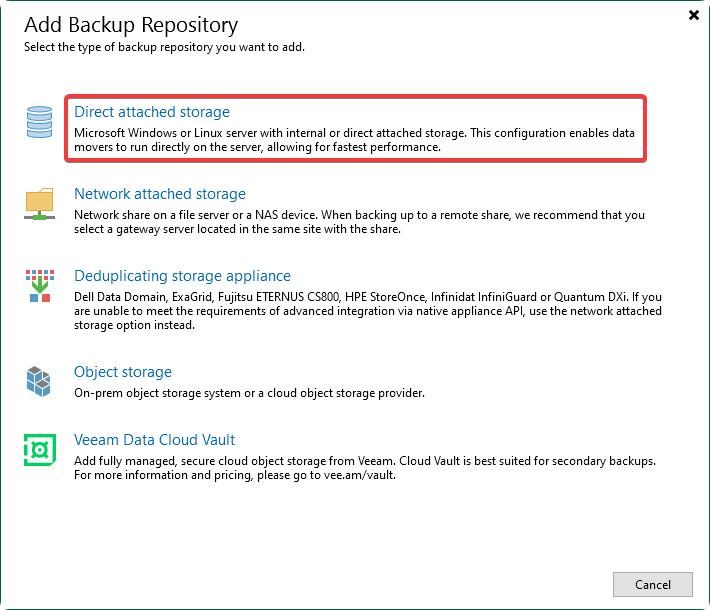Image resolution: width=710 pixels, height=610 pixels.
Task: Click the Network attached storage folder icon
Action: pyautogui.click(x=39, y=204)
